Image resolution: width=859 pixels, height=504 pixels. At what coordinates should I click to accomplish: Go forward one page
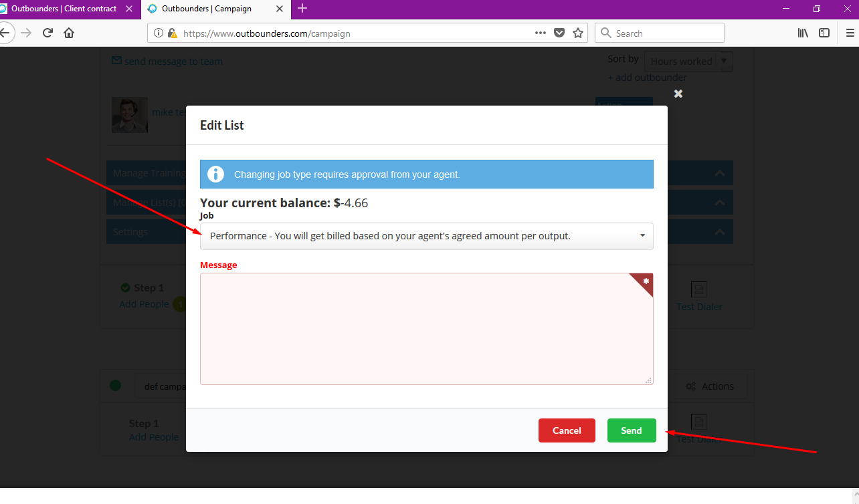coord(26,33)
